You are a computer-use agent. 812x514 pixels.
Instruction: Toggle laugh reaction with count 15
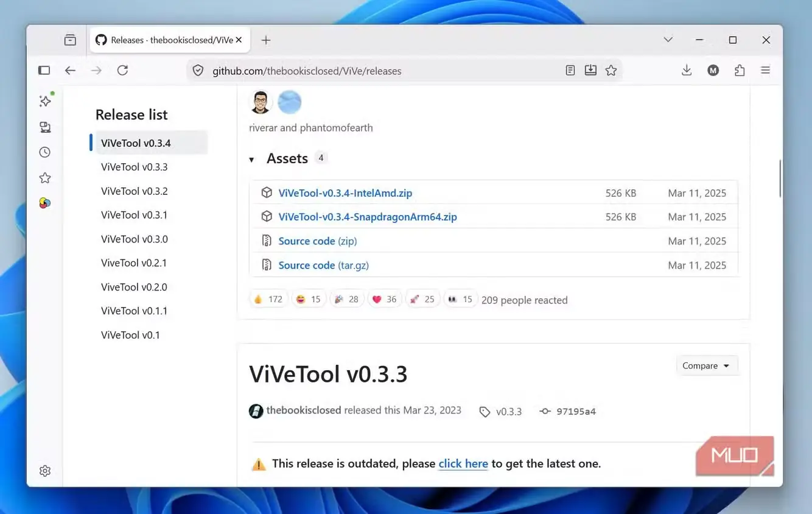309,299
